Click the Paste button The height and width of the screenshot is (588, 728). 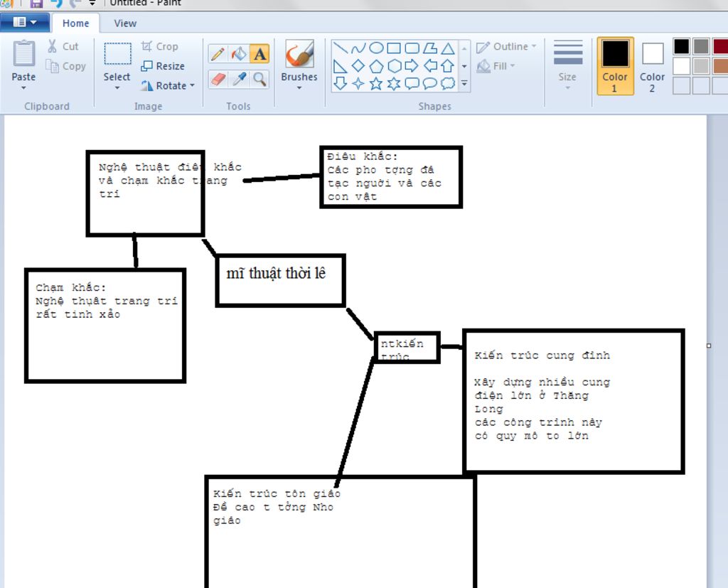click(x=23, y=60)
